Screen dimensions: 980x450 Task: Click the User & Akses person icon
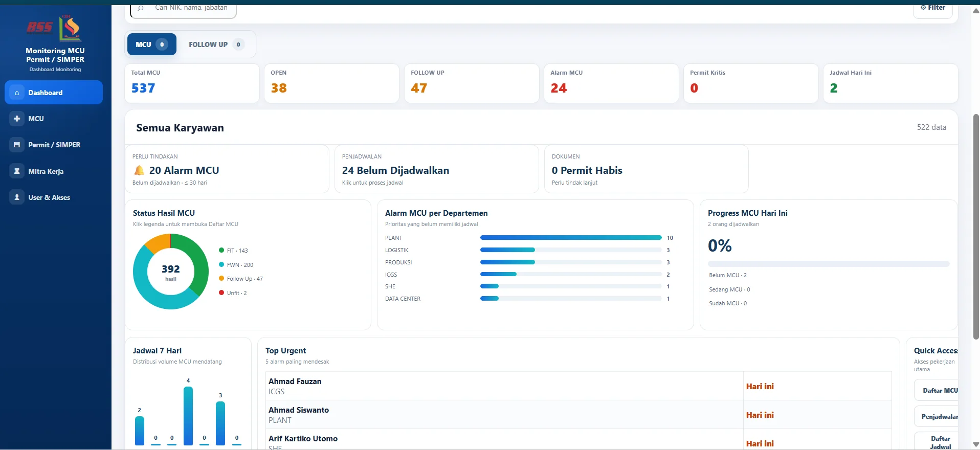17,197
